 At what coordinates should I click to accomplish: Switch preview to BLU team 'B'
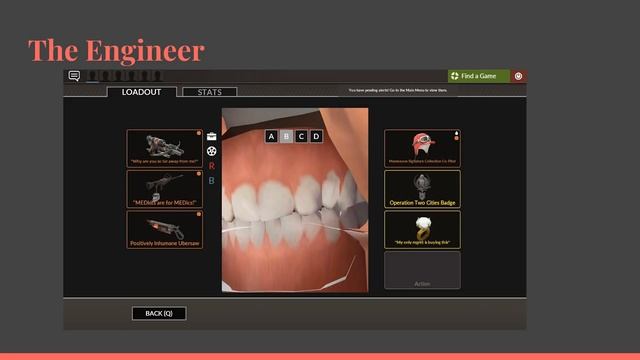pyautogui.click(x=211, y=180)
